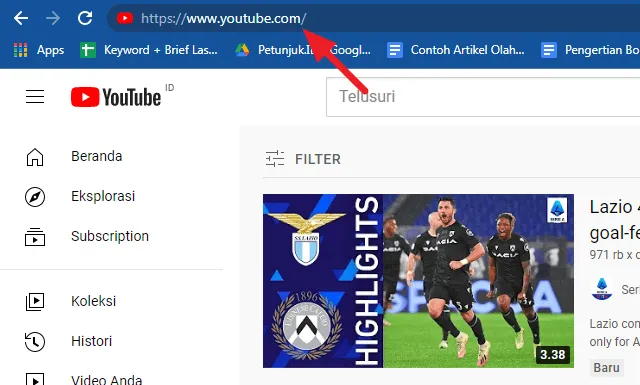Click the Pengertian Bo docs icon
Screen dimensions: 640x385
pyautogui.click(x=549, y=50)
